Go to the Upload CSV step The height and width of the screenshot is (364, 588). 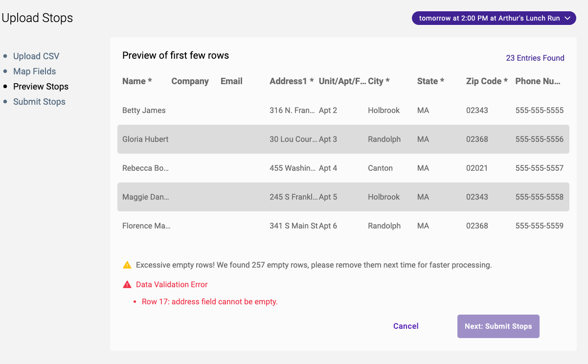pos(36,56)
